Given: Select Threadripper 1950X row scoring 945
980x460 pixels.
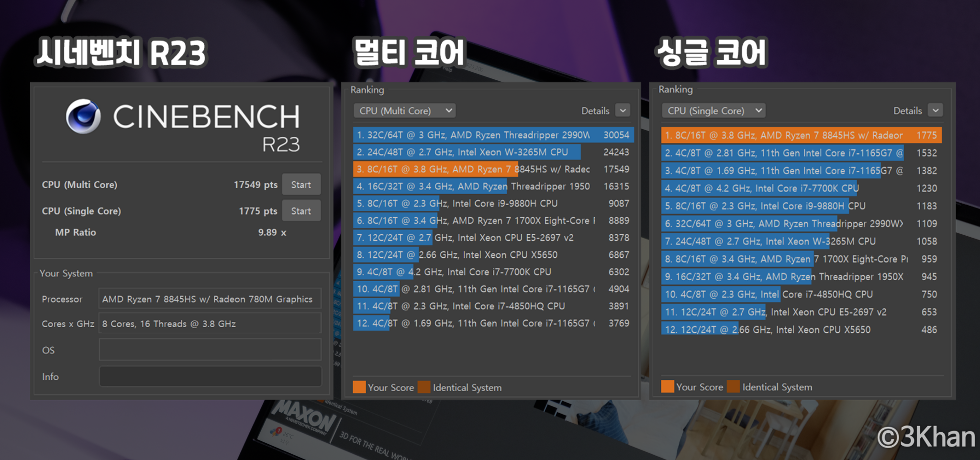Looking at the screenshot, I should point(802,277).
